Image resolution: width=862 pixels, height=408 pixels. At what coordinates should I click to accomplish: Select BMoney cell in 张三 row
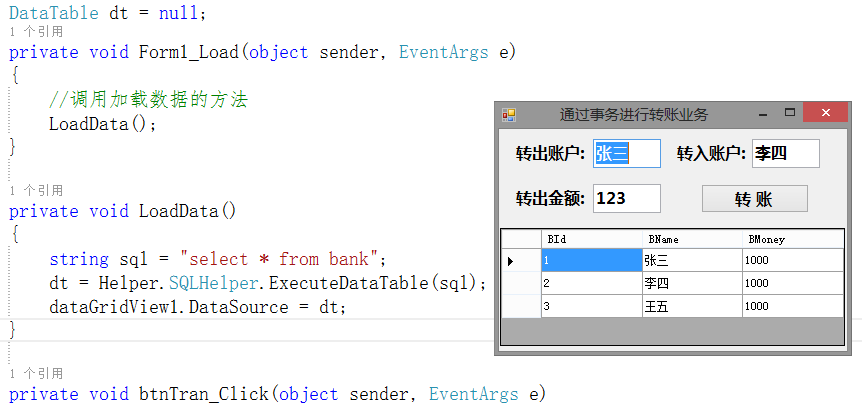[x=793, y=260]
